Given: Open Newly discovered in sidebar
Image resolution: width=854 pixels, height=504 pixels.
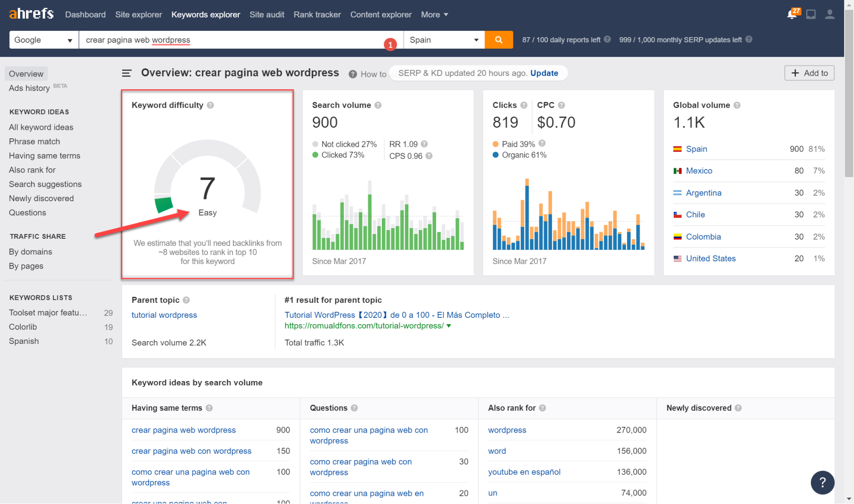Looking at the screenshot, I should coord(41,199).
